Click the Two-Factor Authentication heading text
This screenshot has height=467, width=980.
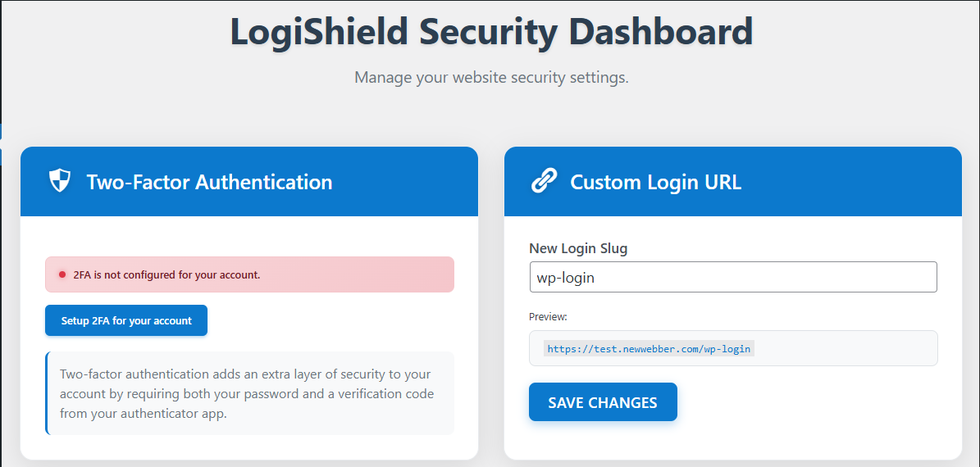point(209,183)
